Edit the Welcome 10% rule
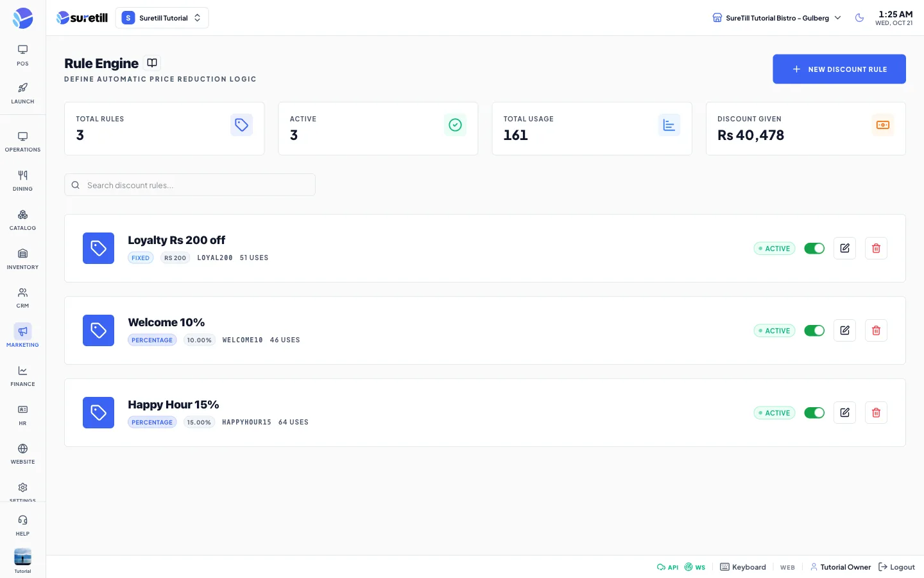Image resolution: width=924 pixels, height=578 pixels. (x=844, y=331)
